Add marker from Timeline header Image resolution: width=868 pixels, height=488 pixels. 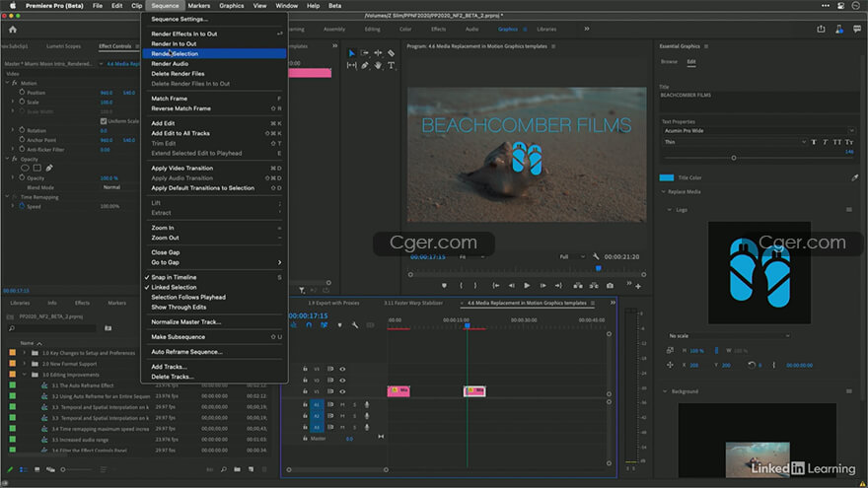[339, 325]
